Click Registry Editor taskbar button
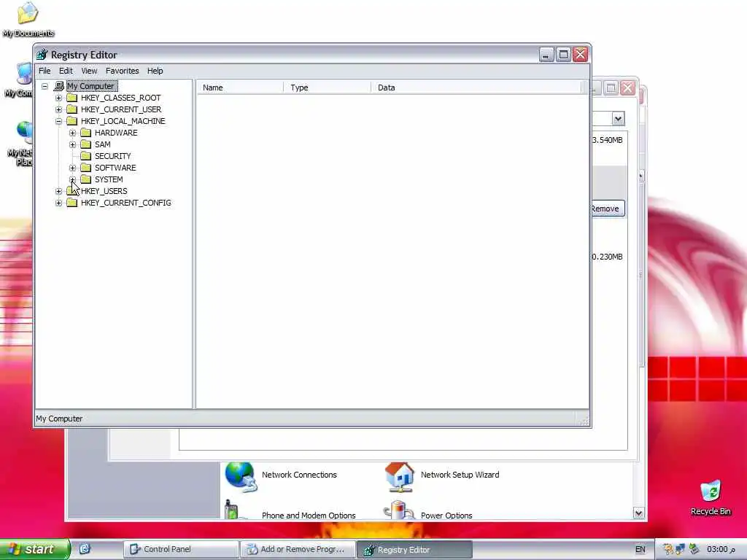 coord(414,550)
